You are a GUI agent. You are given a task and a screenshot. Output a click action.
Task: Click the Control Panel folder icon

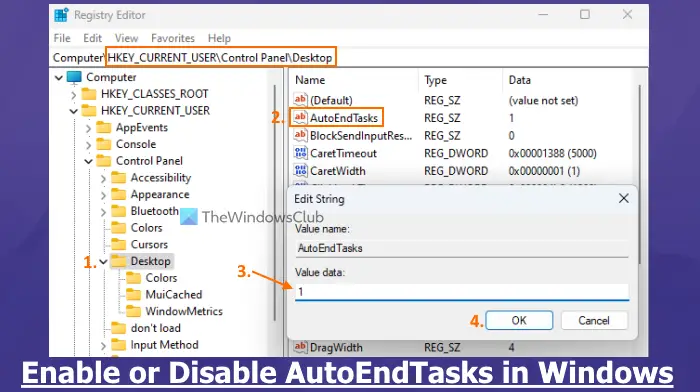[x=104, y=161]
